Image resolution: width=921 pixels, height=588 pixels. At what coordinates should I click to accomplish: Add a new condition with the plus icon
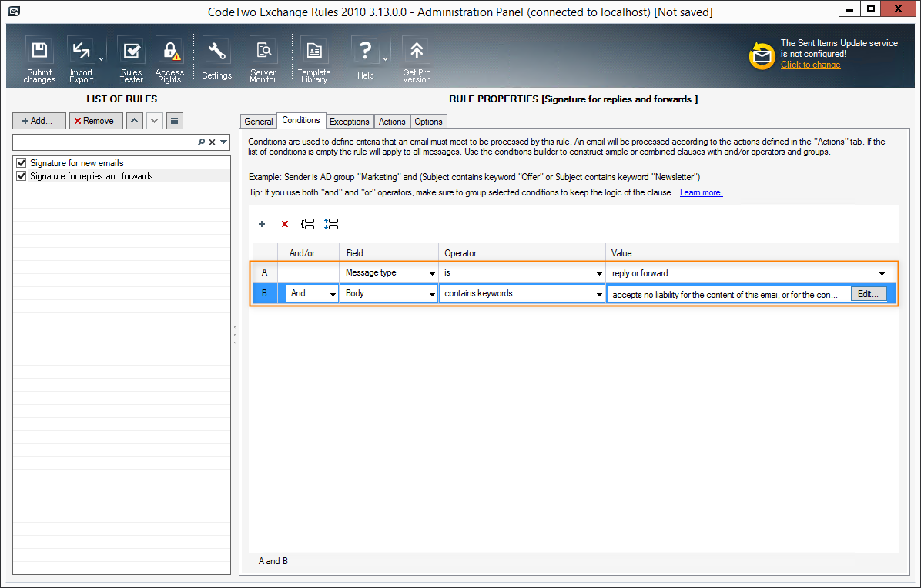pyautogui.click(x=262, y=224)
